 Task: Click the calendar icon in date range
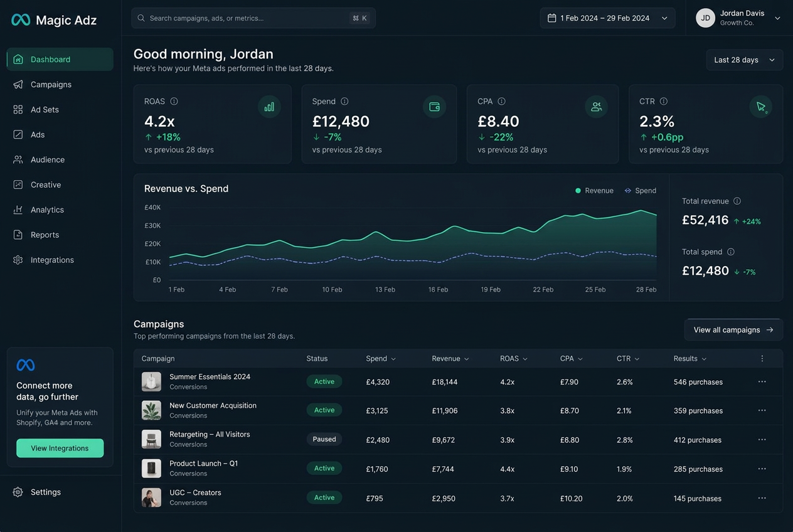552,18
